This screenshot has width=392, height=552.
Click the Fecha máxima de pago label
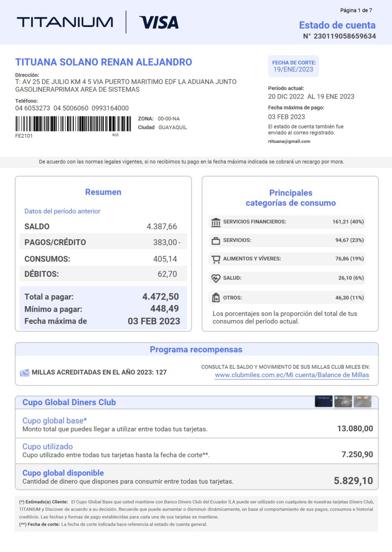(x=296, y=108)
